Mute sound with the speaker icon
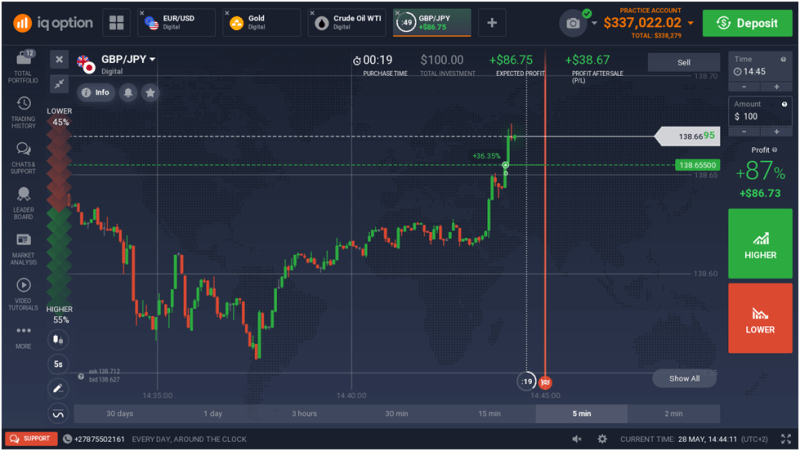 click(577, 439)
